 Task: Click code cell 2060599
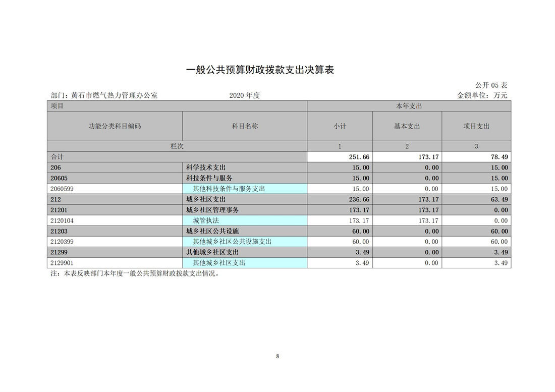(115, 189)
